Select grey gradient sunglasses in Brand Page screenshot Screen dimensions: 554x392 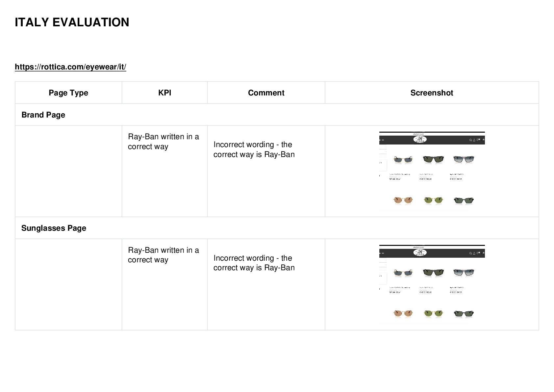click(464, 160)
